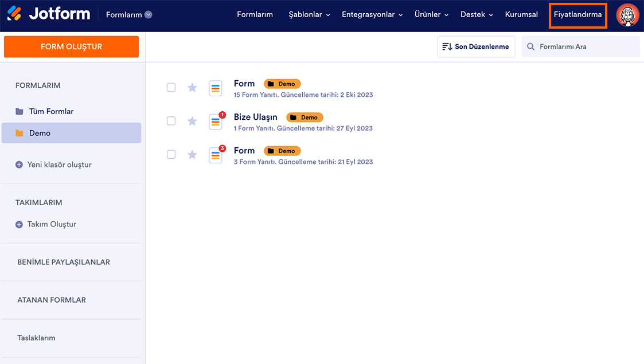The width and height of the screenshot is (644, 364).
Task: Open the Şablonlar dropdown menu
Action: click(309, 15)
